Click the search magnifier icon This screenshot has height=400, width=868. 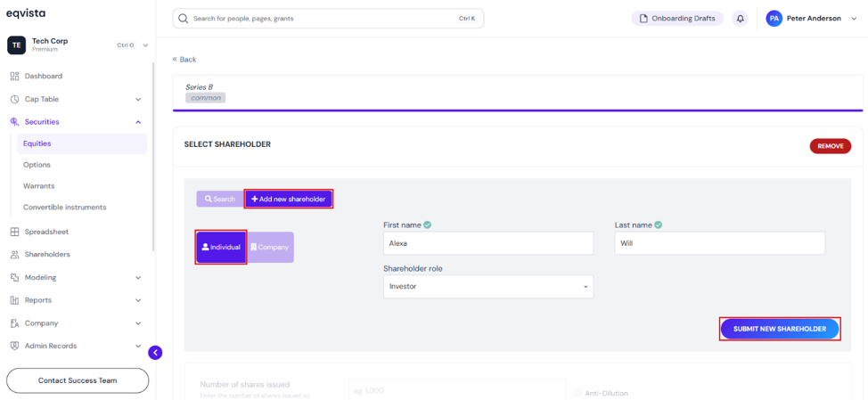184,18
